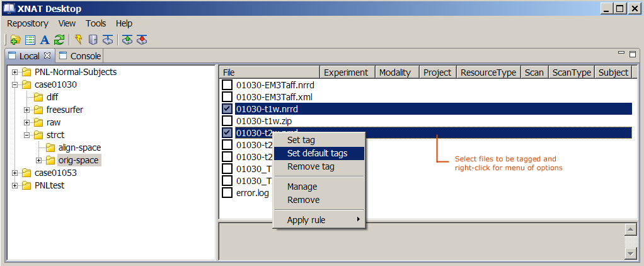The height and width of the screenshot is (266, 644).
Task: Sort by the Modality column header
Action: [395, 72]
